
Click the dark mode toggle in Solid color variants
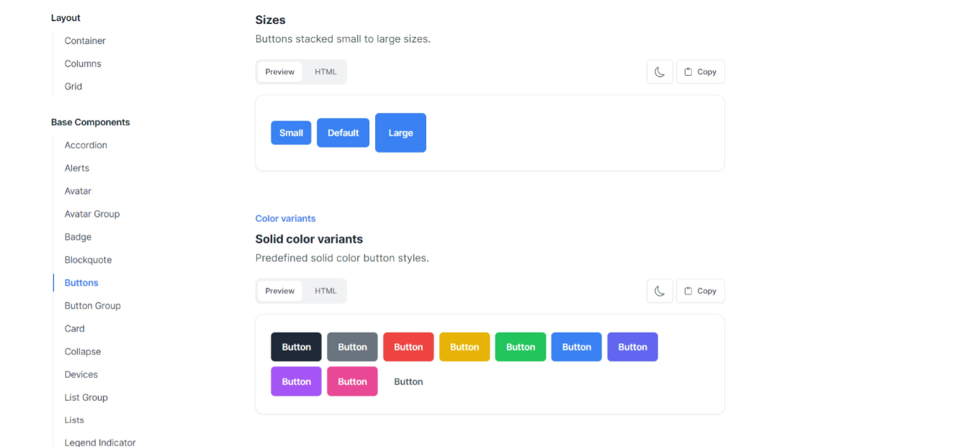pos(659,291)
